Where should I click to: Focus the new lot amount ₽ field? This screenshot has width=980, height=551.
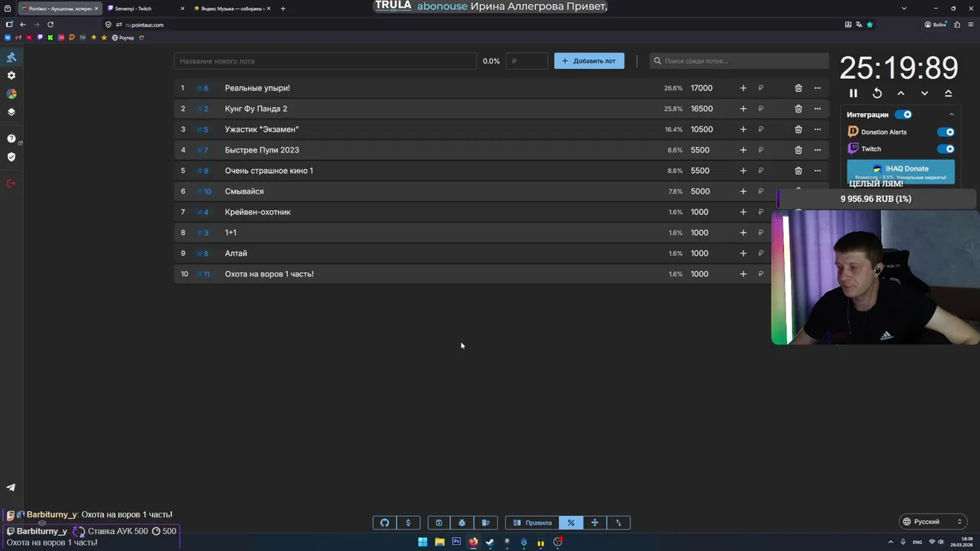[x=528, y=61]
